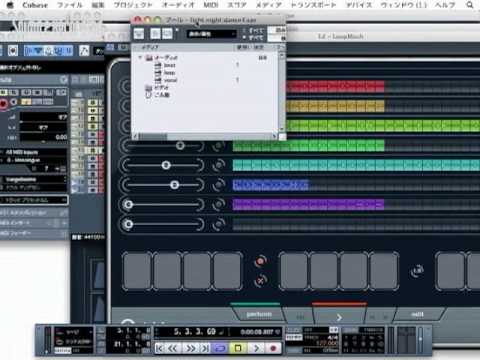
Task: Click the knob beside empty bottom track
Action: point(219,224)
